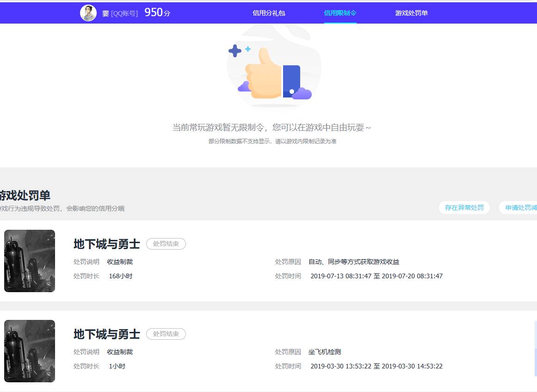Click the second 处罚结束 status badge

[x=166, y=334]
